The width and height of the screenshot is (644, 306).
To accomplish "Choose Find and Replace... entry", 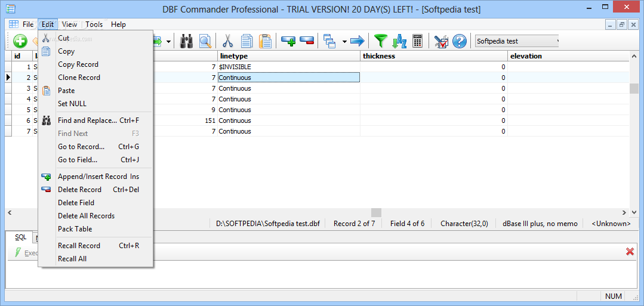I will click(95, 120).
